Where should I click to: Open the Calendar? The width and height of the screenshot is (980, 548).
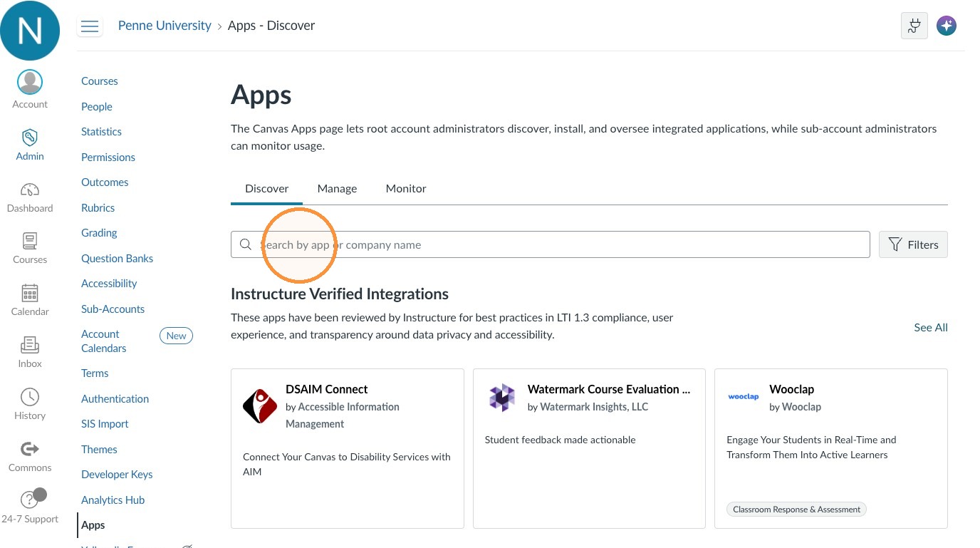pos(30,300)
